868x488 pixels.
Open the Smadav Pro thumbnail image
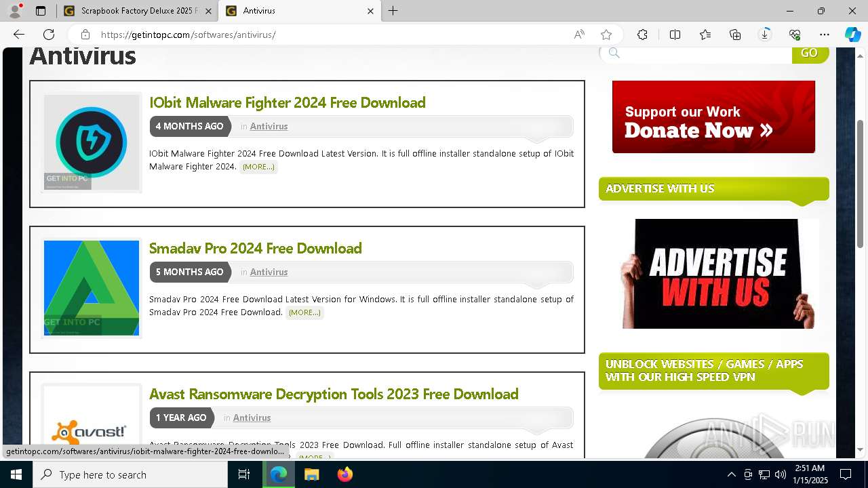point(92,288)
